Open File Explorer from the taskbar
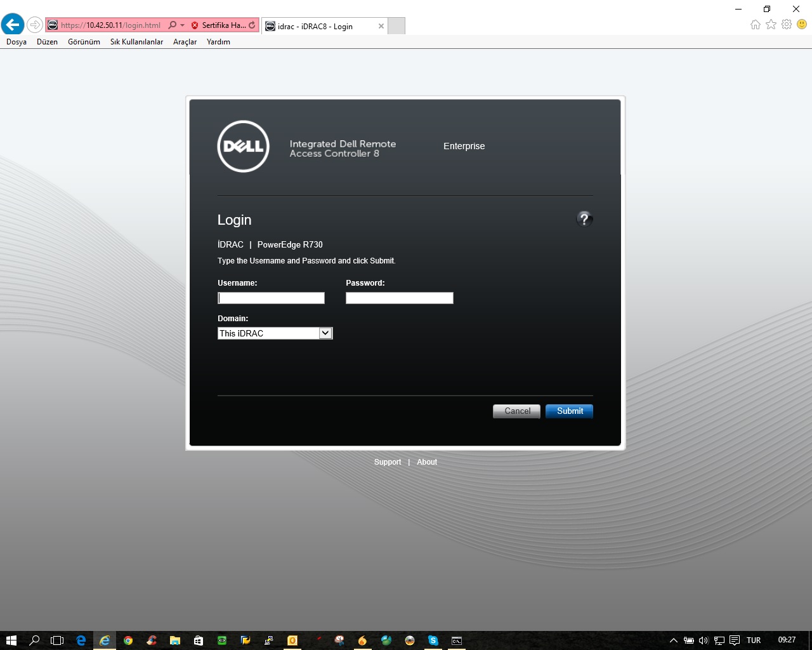The width and height of the screenshot is (812, 650). (x=175, y=640)
